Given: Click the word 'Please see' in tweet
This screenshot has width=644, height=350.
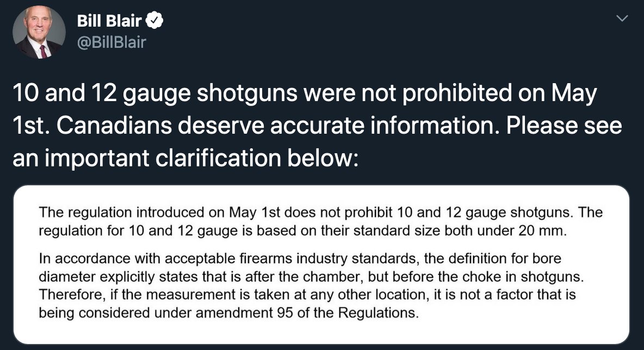Looking at the screenshot, I should pyautogui.click(x=564, y=126).
